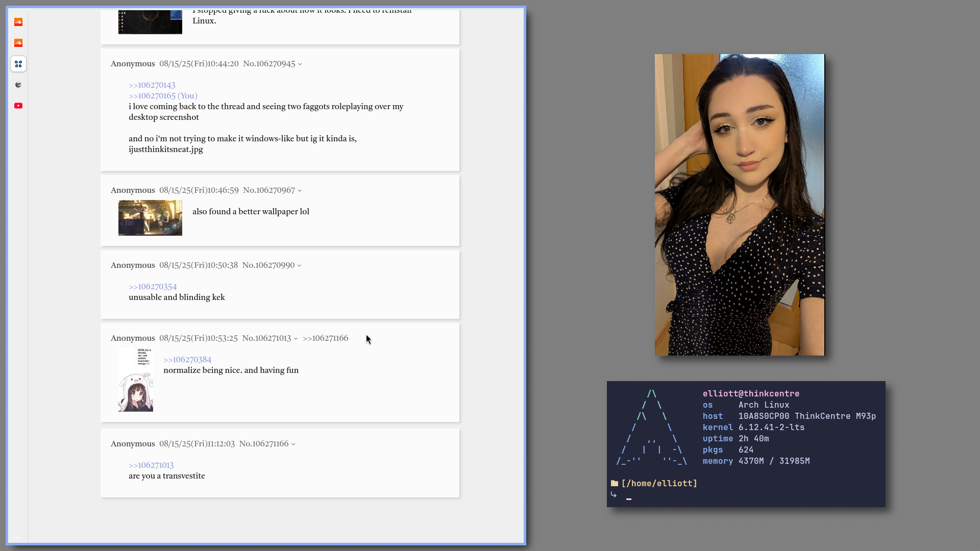Open post menu arrow for No.106271166
Image resolution: width=980 pixels, height=551 pixels.
coord(293,444)
